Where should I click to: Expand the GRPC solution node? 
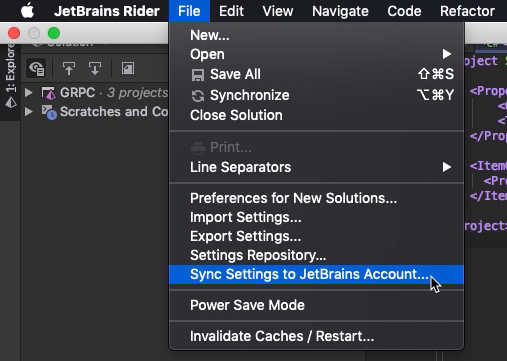29,92
